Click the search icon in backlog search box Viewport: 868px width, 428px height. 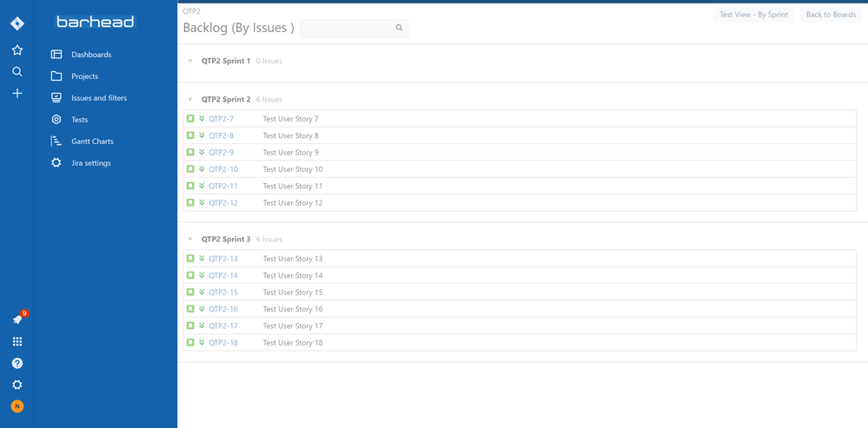pyautogui.click(x=399, y=28)
